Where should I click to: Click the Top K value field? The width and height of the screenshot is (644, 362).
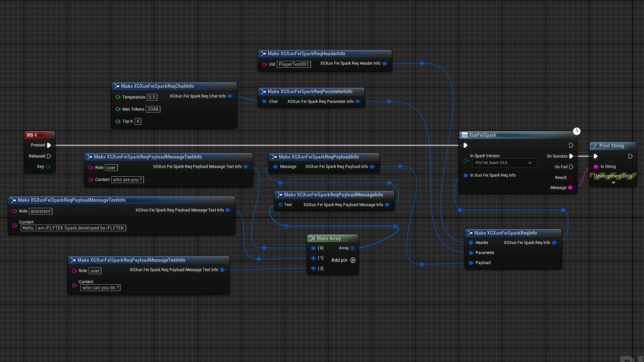coord(138,121)
